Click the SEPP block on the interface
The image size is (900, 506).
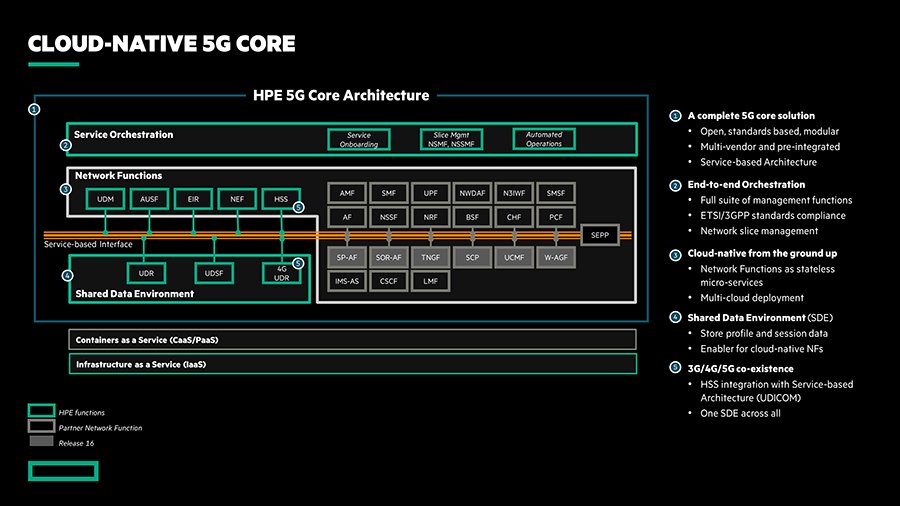point(601,236)
